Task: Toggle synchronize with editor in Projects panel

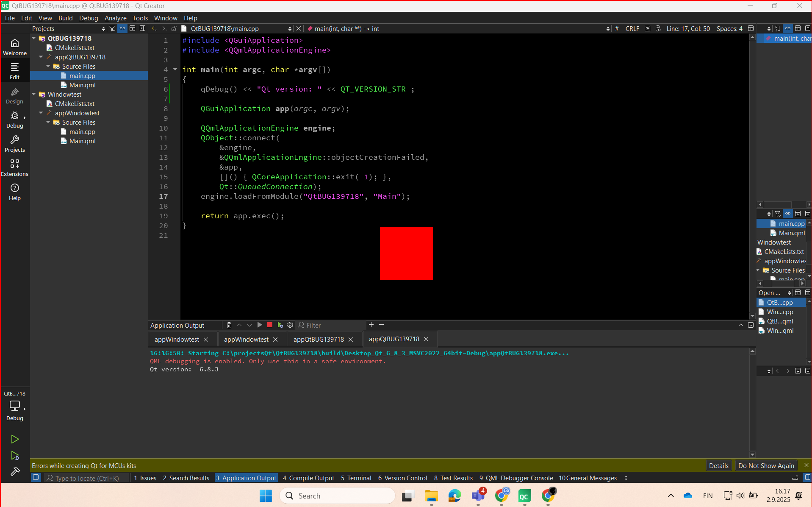Action: pyautogui.click(x=122, y=28)
